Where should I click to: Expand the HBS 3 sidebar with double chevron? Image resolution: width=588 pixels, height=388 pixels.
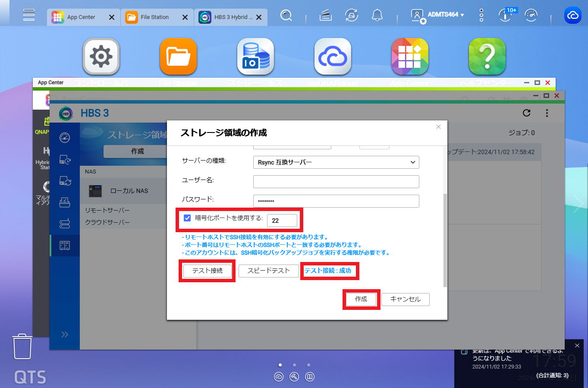coord(65,334)
